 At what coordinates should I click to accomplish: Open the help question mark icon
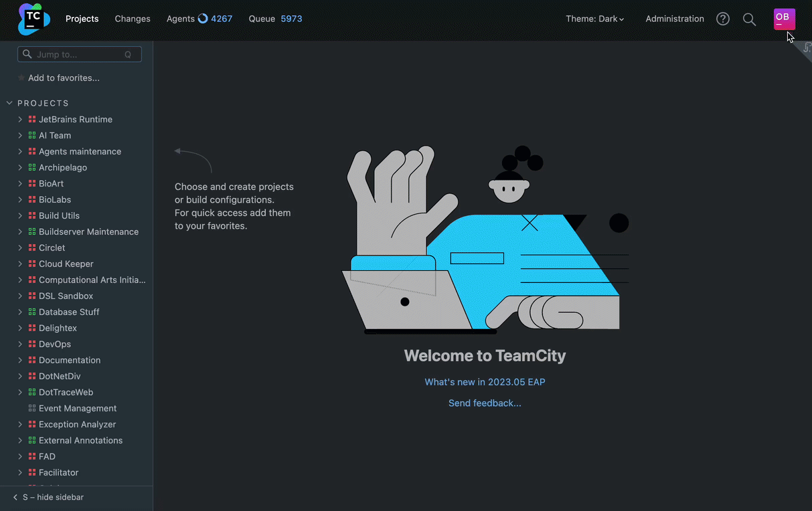pyautogui.click(x=723, y=19)
